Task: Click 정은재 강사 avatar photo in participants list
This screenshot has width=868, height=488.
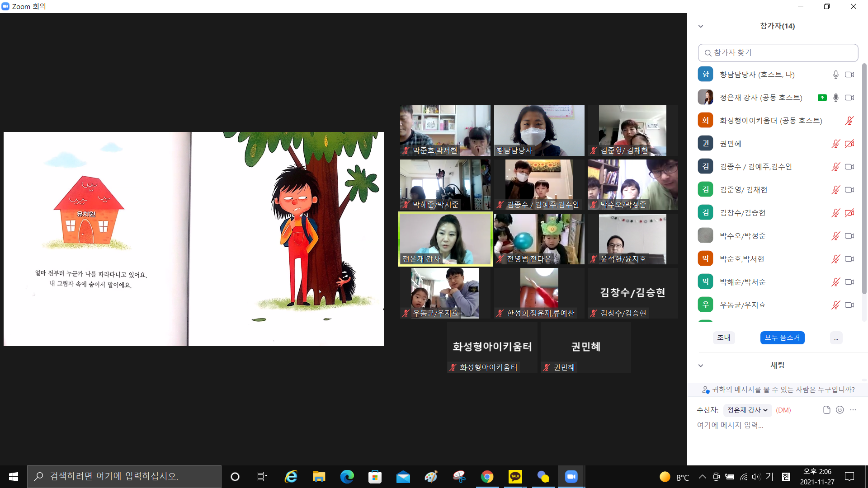Action: point(705,97)
